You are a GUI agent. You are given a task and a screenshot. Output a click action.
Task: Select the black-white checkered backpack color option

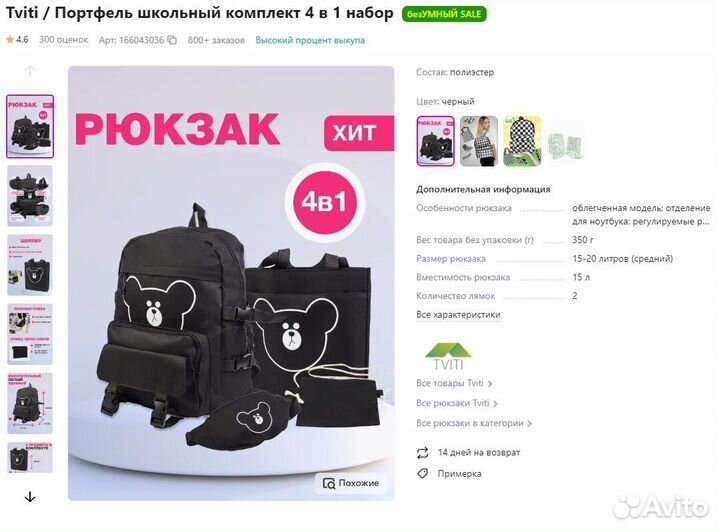[x=479, y=141]
